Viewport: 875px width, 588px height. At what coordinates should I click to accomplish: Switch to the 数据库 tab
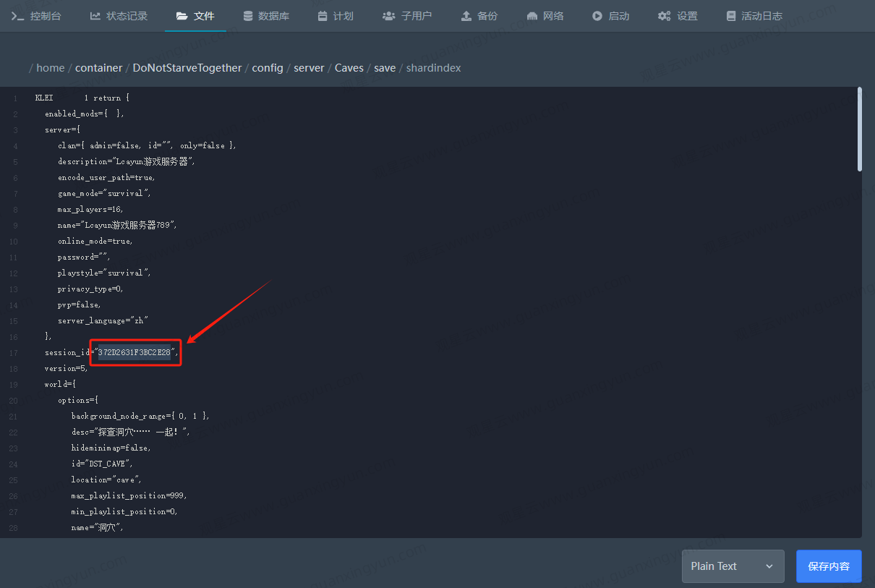pos(273,16)
